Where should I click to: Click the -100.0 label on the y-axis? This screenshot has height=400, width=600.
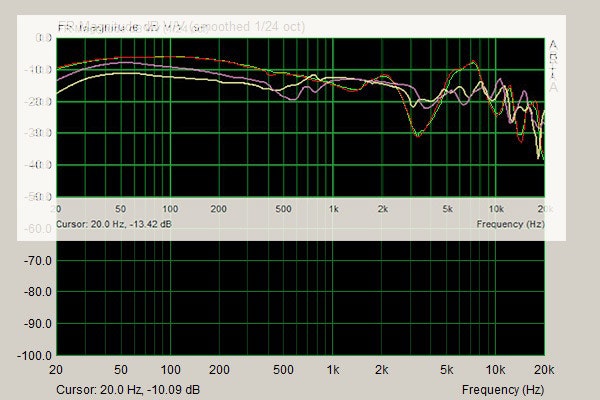[x=33, y=356]
